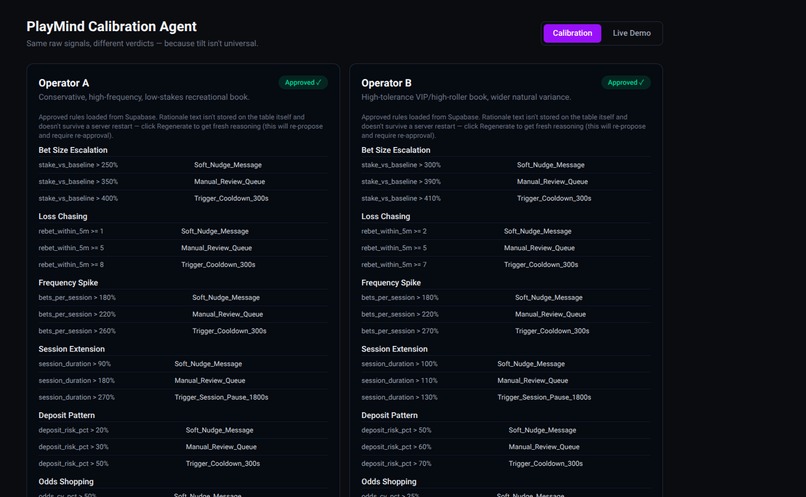Viewport: 806px width, 497px height.
Task: Click the Operator B card heading
Action: [387, 83]
